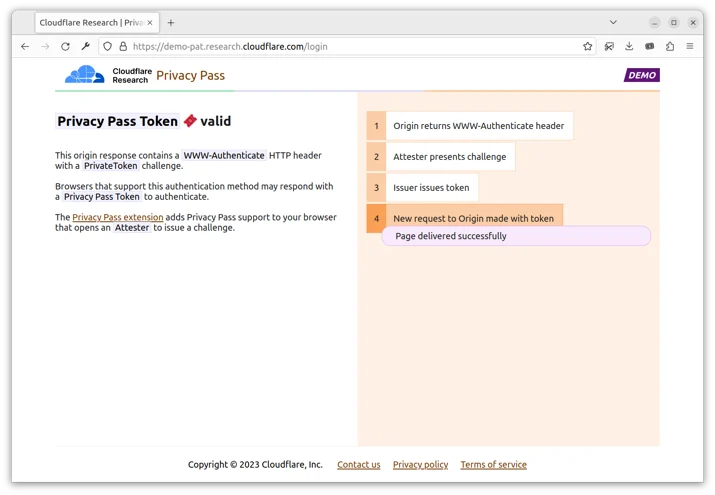Open the downloads arrow icon
This screenshot has height=495, width=715.
click(629, 46)
